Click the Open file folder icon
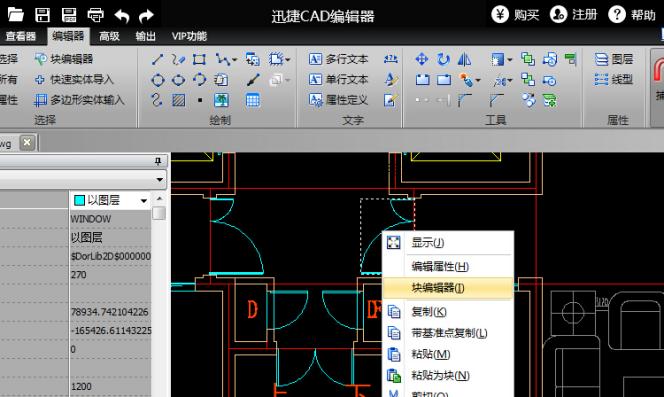Image resolution: width=664 pixels, height=397 pixels. [x=16, y=15]
